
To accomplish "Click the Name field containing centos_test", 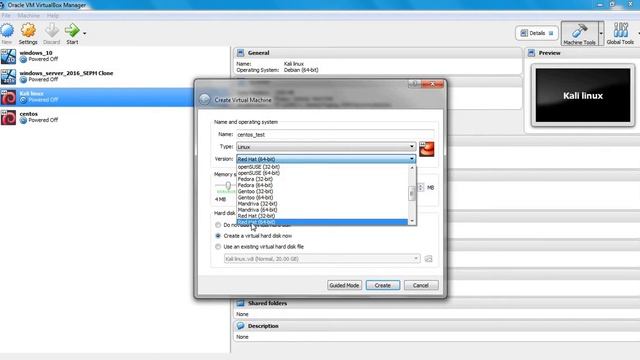I will (x=335, y=134).
